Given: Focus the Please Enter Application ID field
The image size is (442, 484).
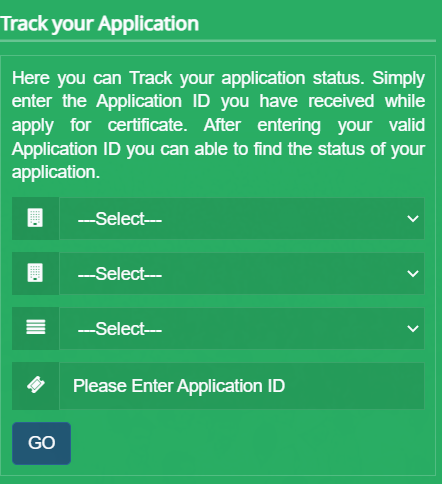Looking at the screenshot, I should coord(242,386).
